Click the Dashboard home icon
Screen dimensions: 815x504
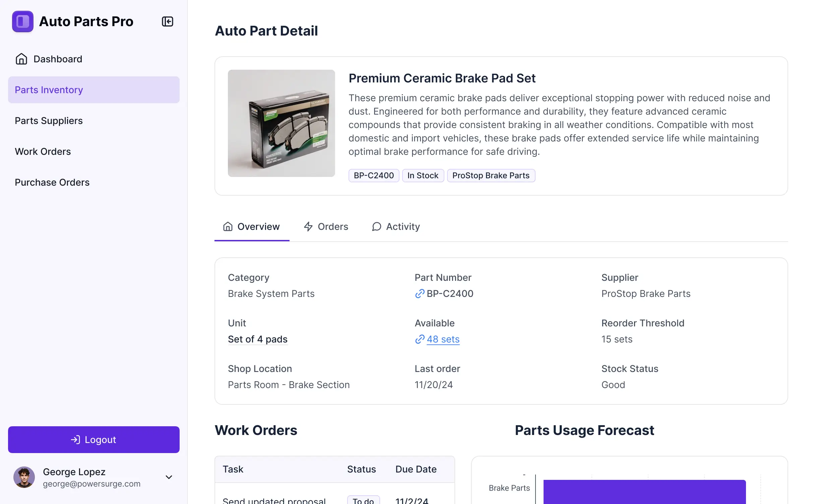pos(21,59)
